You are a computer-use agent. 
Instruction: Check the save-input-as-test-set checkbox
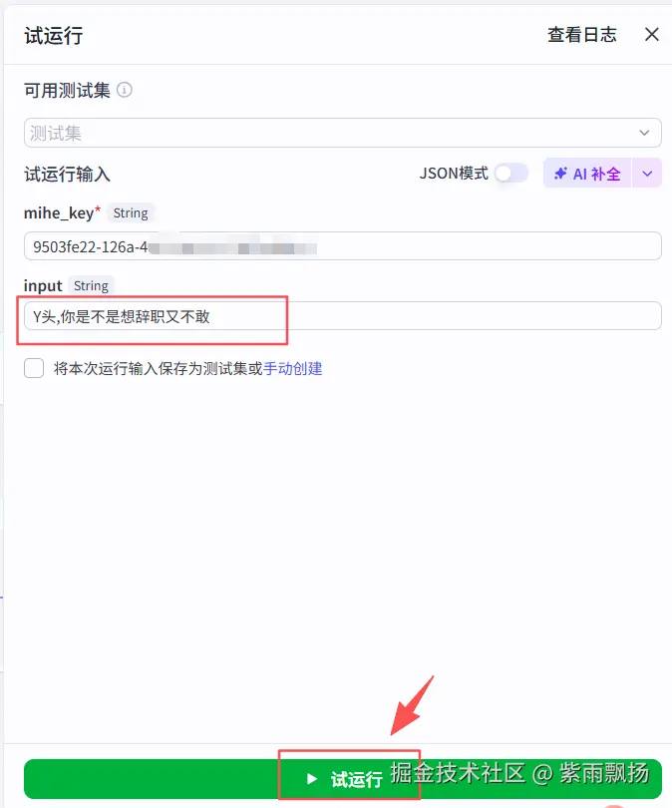pos(34,368)
